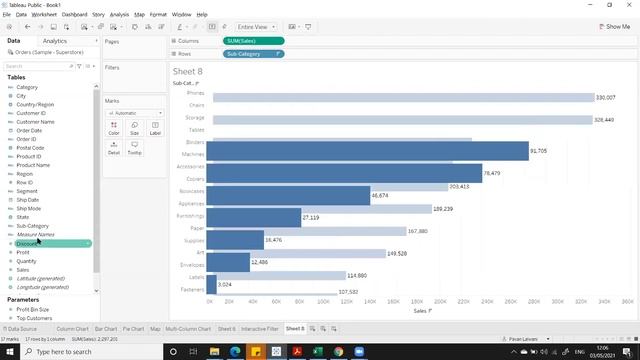The width and height of the screenshot is (640, 360).
Task: Switch to the Bar Chart sheet tab
Action: [x=106, y=329]
